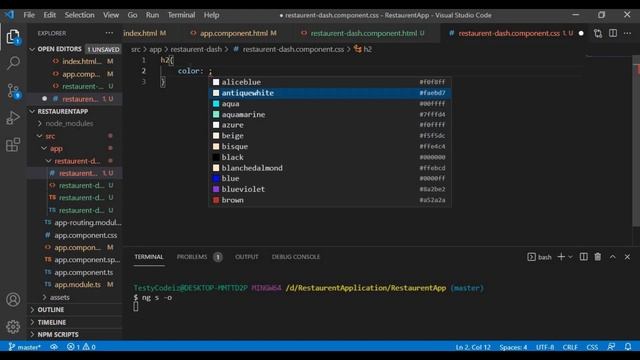Open editor More Actions ellipsis
This screenshot has height=360, width=640.
pyautogui.click(x=627, y=33)
